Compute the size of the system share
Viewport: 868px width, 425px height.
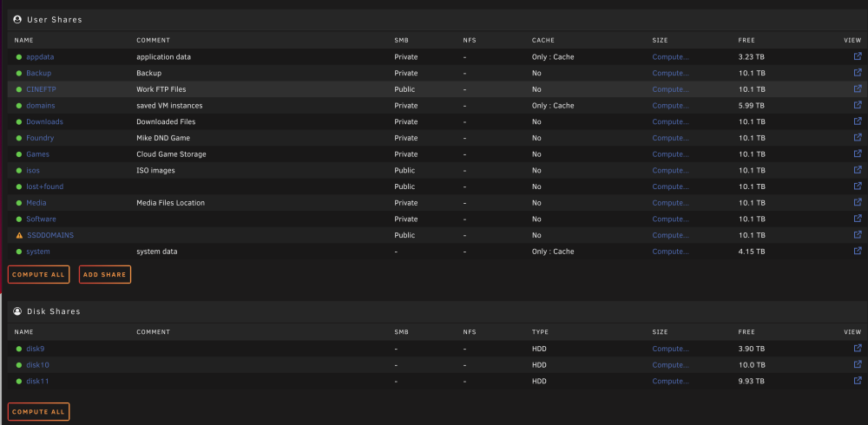pos(670,252)
